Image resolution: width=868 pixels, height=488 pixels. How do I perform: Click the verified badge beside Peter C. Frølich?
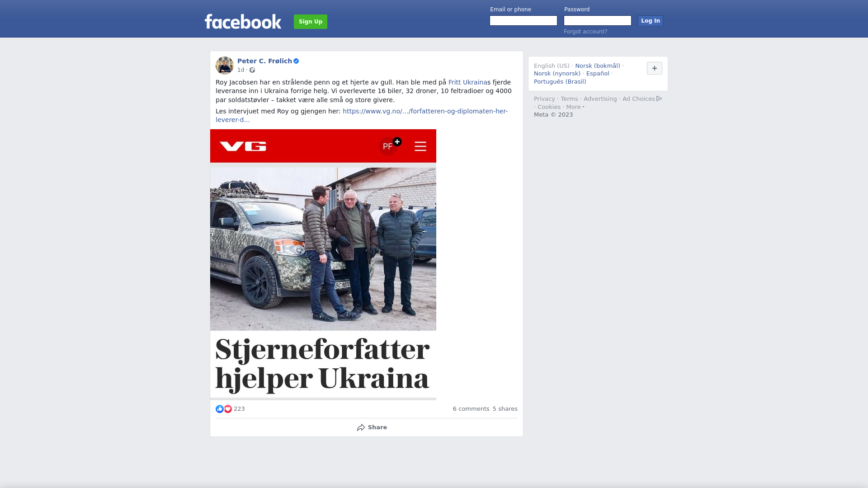[x=296, y=61]
